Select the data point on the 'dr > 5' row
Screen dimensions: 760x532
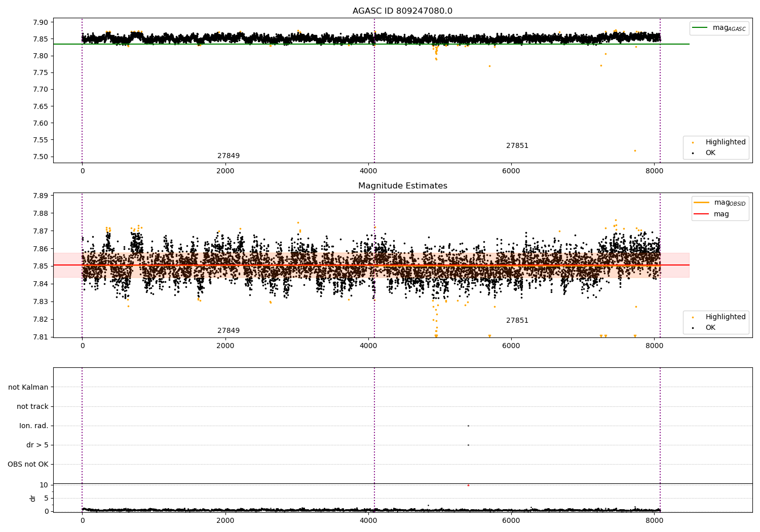coord(468,445)
